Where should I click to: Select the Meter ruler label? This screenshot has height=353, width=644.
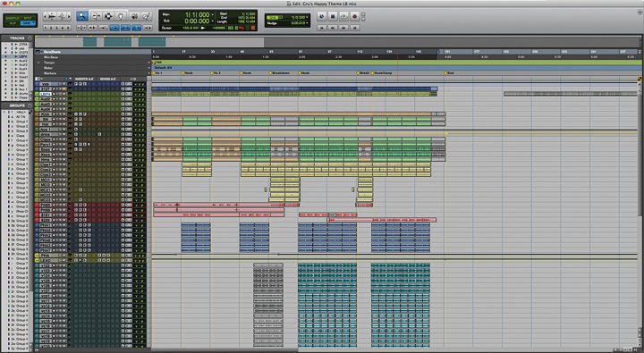[x=48, y=68]
